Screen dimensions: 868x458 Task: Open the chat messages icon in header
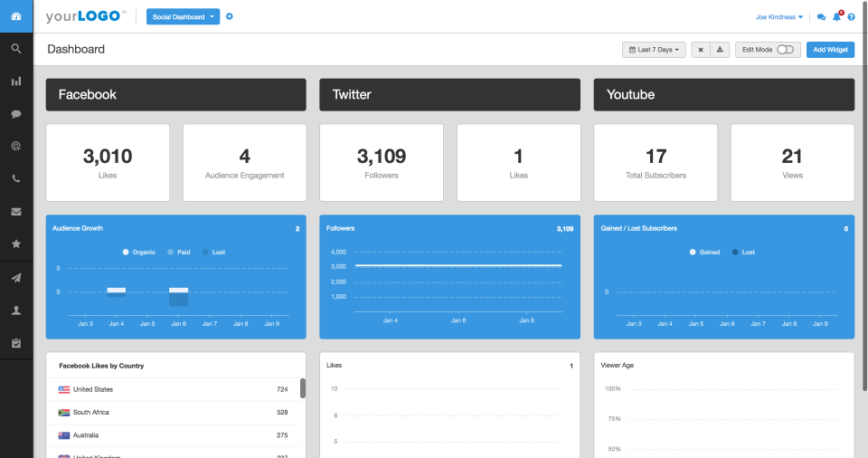tap(821, 17)
